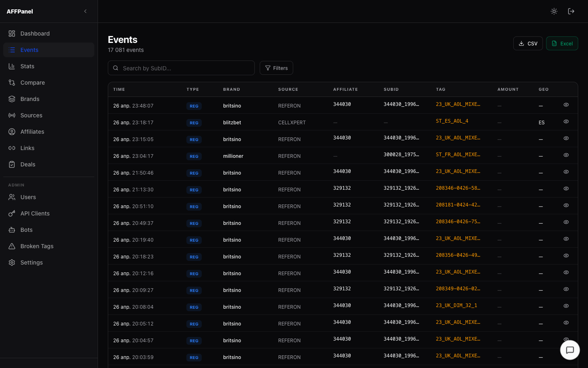Click the Search by SubID field
The width and height of the screenshot is (588, 368).
[x=181, y=68]
